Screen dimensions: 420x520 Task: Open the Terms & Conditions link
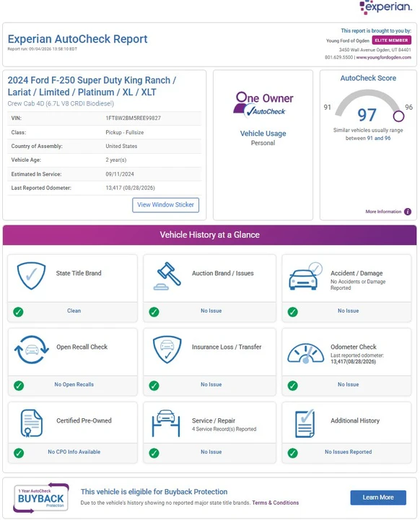tap(275, 503)
